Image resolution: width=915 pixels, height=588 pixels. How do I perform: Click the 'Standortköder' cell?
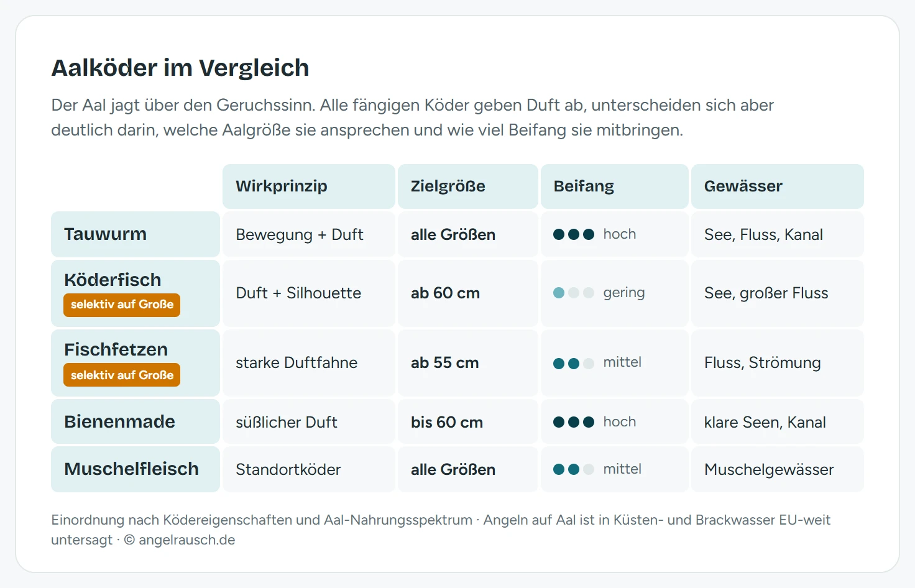[309, 469]
